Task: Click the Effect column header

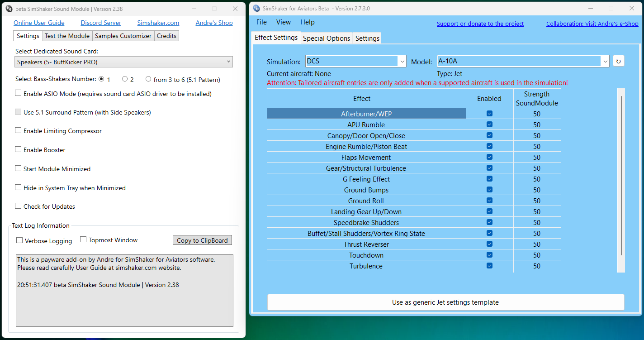Action: pyautogui.click(x=366, y=98)
